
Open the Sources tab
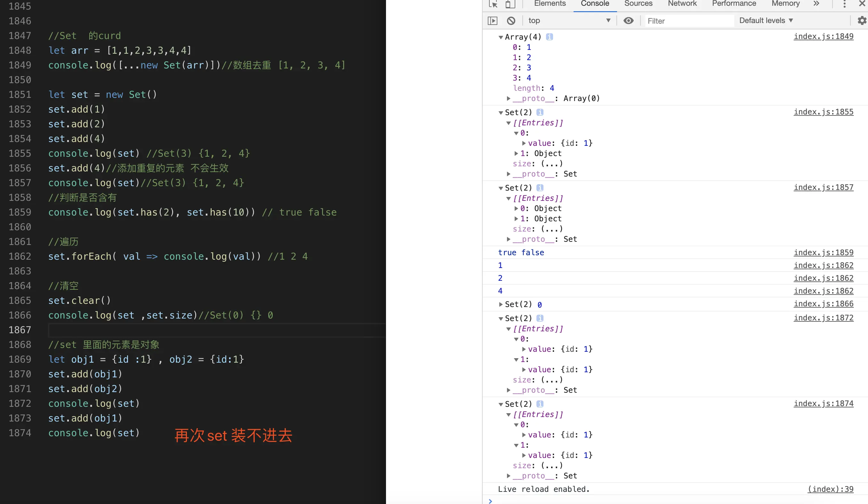click(638, 4)
